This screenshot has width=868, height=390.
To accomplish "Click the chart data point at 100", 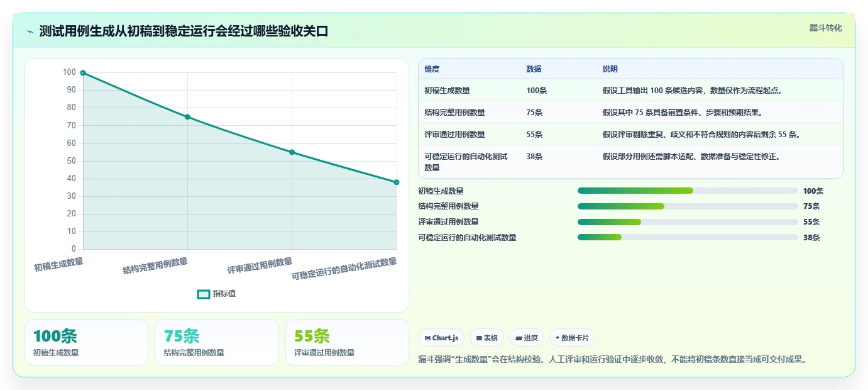I will pyautogui.click(x=83, y=73).
